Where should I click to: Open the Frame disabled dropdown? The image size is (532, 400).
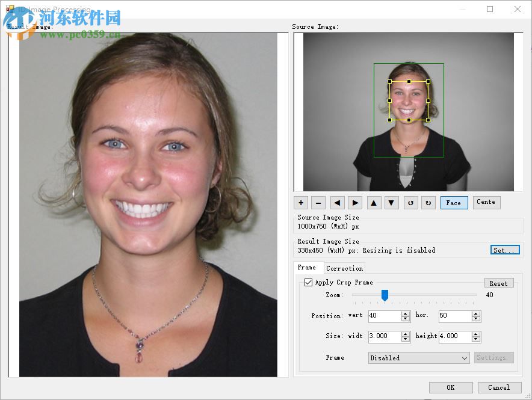coord(418,357)
